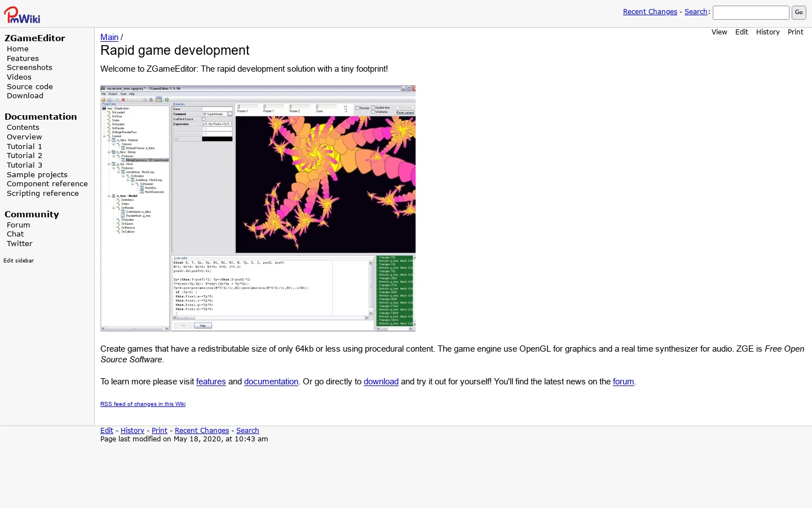Click the ZGameEditor sidebar heading

(35, 38)
